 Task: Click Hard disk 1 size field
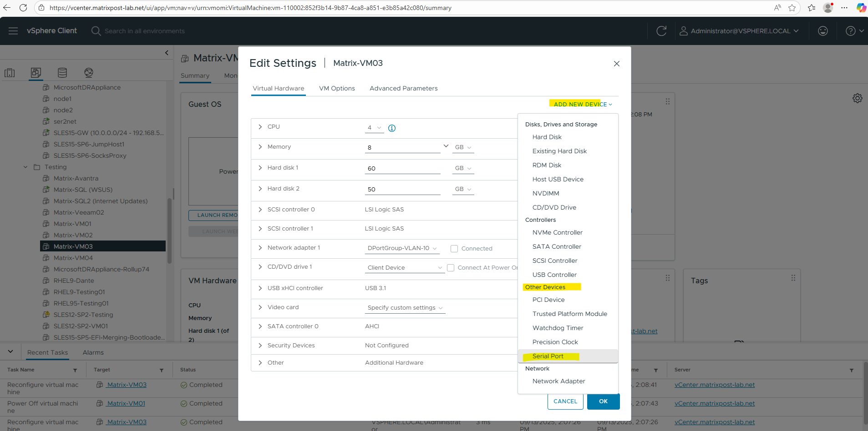coord(403,169)
